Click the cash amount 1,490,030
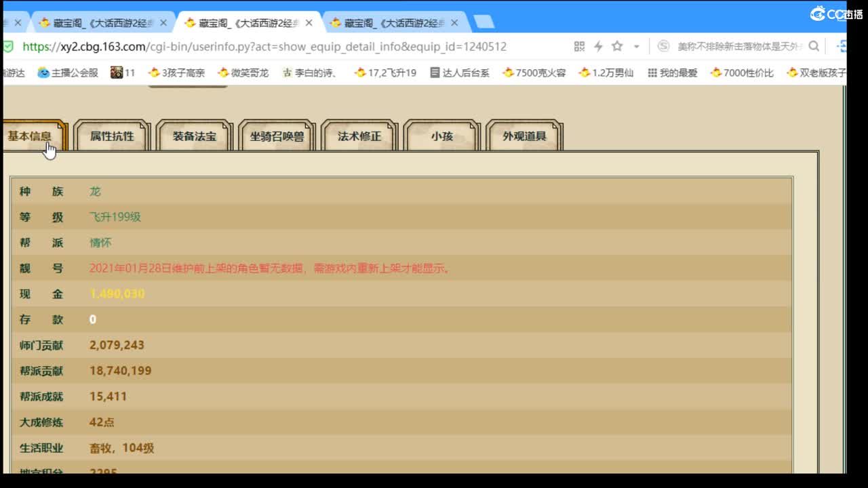The width and height of the screenshot is (868, 488). click(117, 294)
